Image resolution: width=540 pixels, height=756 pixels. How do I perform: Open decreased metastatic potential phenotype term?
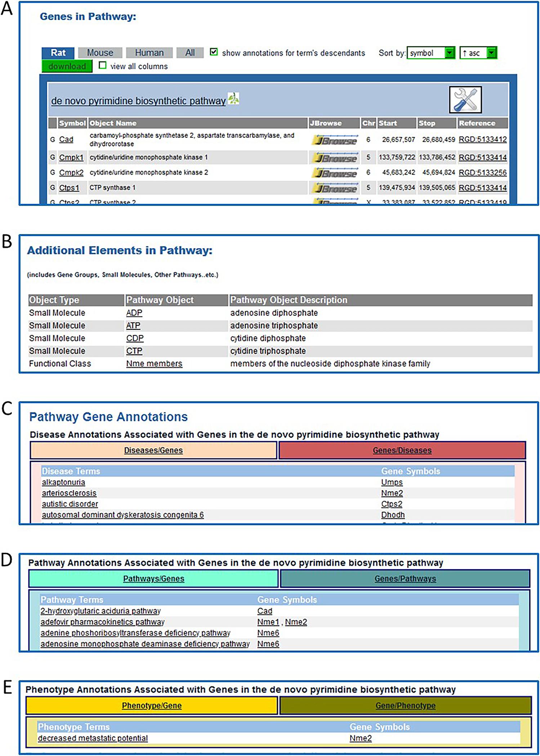(x=93, y=738)
